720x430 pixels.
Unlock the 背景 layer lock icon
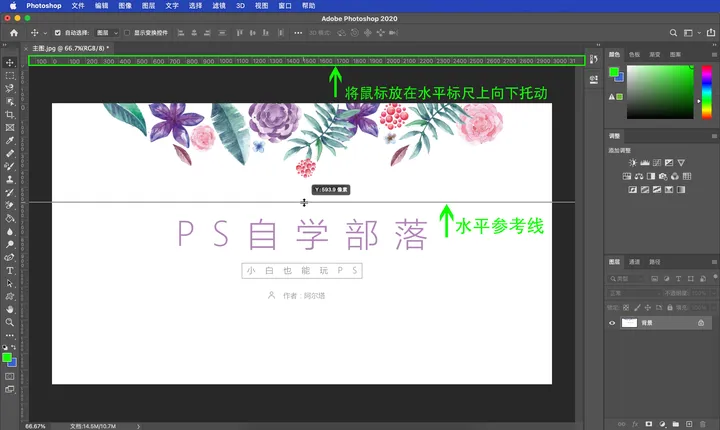click(x=701, y=323)
